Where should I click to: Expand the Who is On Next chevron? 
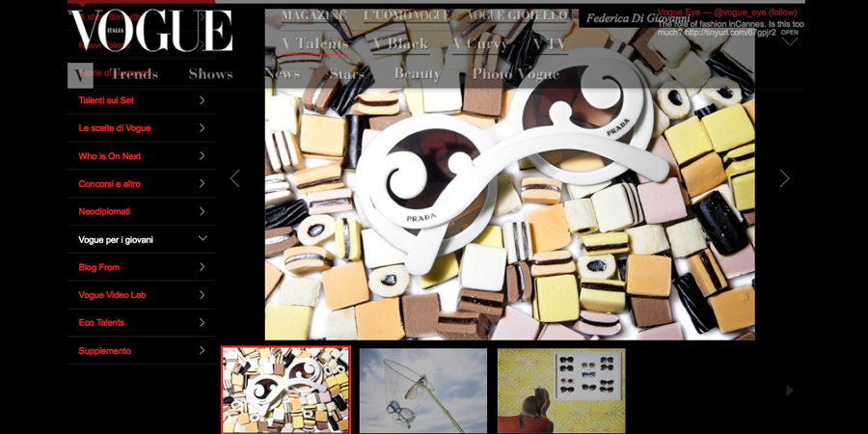click(203, 155)
